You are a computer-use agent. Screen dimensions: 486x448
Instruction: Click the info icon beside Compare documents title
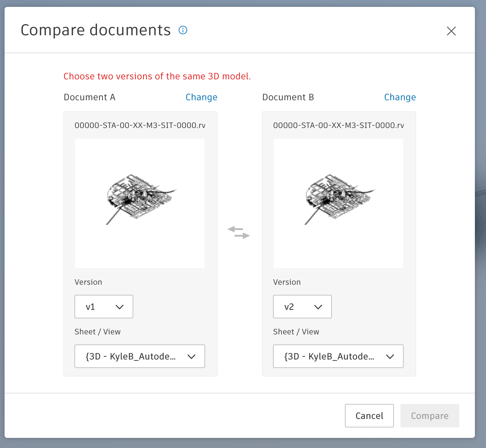click(x=183, y=30)
